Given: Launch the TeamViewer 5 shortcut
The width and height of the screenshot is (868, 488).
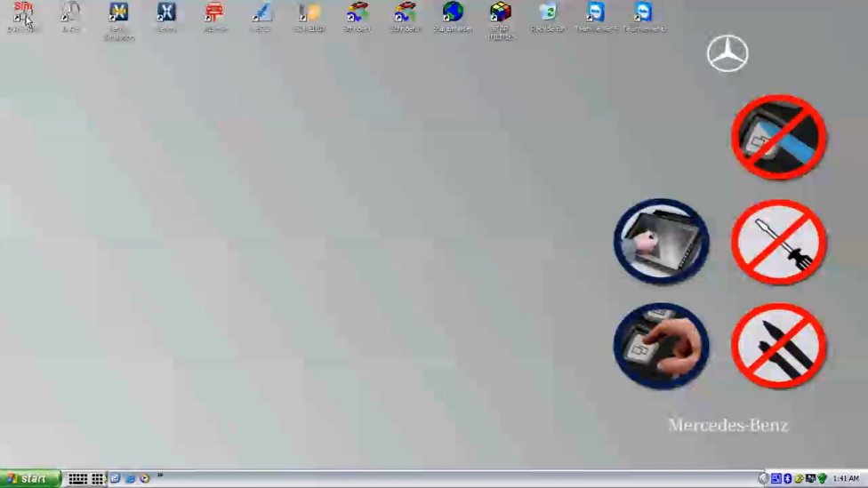Looking at the screenshot, I should pyautogui.click(x=596, y=17).
